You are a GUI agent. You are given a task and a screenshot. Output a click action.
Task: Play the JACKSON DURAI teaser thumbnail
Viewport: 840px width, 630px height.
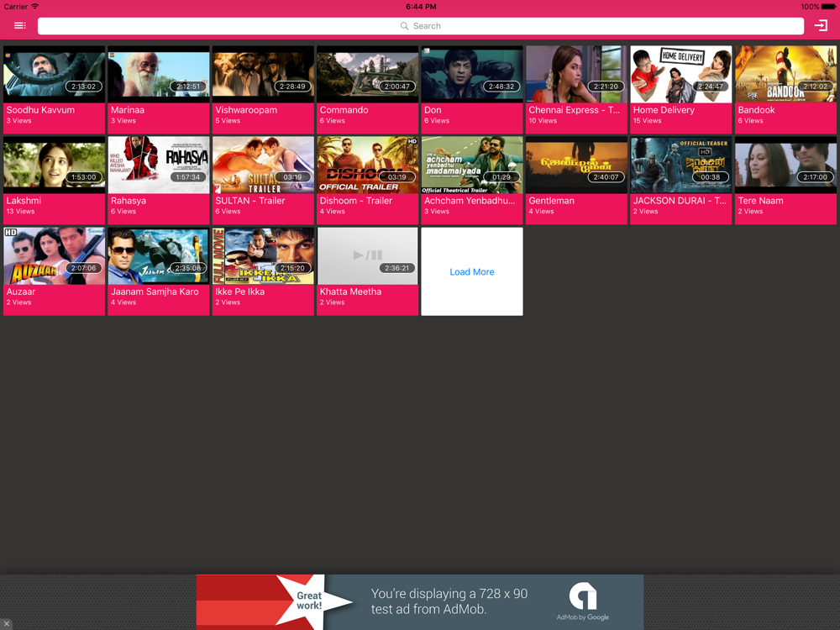pos(681,165)
